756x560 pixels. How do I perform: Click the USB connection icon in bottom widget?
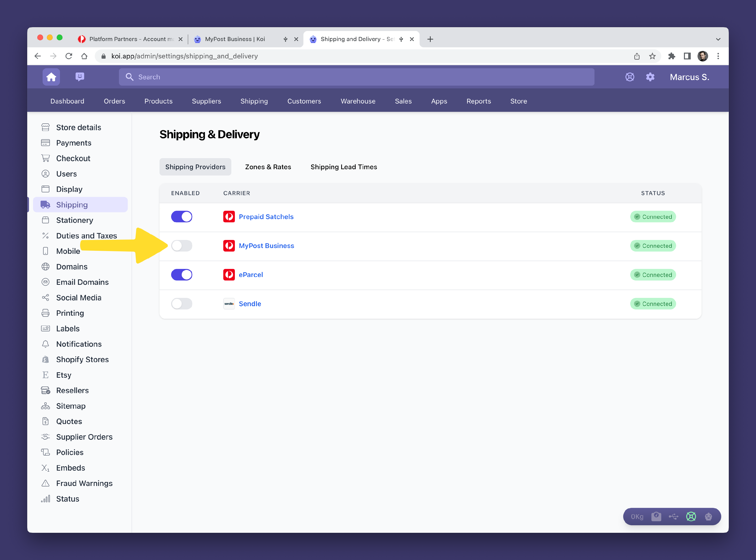tap(673, 516)
